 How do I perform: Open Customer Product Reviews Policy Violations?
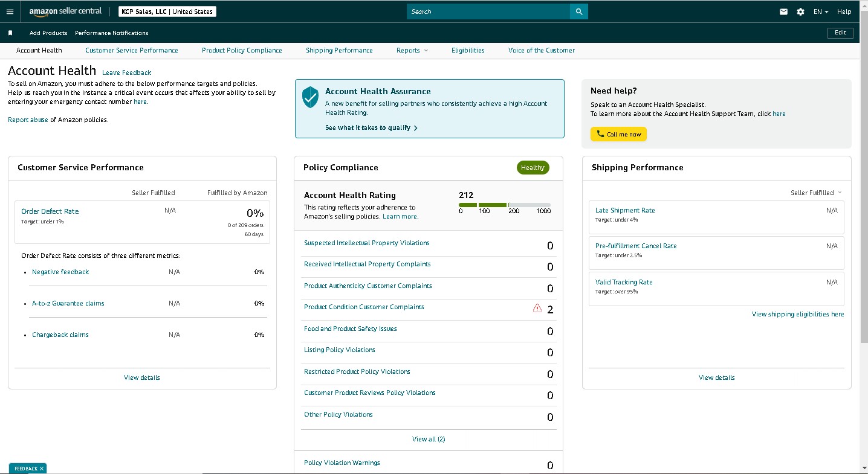click(x=370, y=392)
